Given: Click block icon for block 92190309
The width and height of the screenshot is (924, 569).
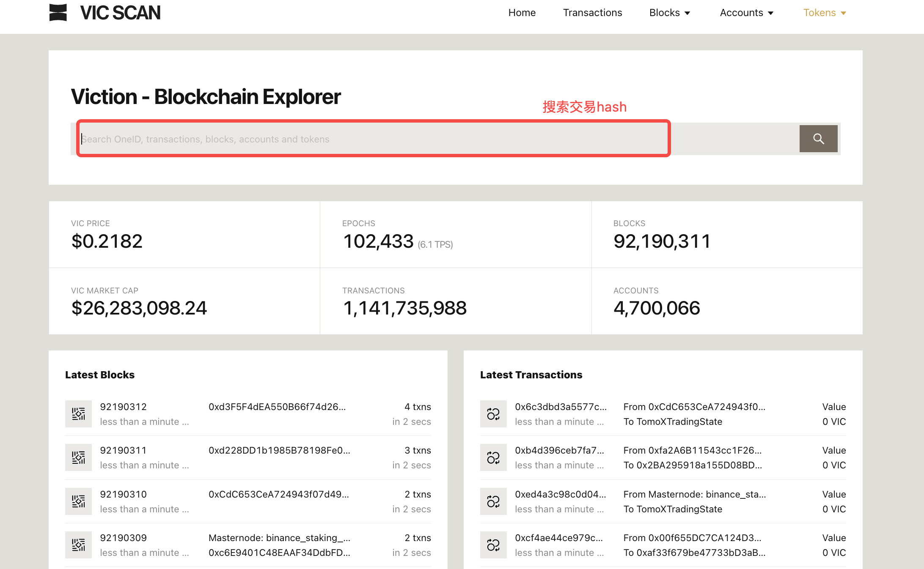Looking at the screenshot, I should (78, 545).
